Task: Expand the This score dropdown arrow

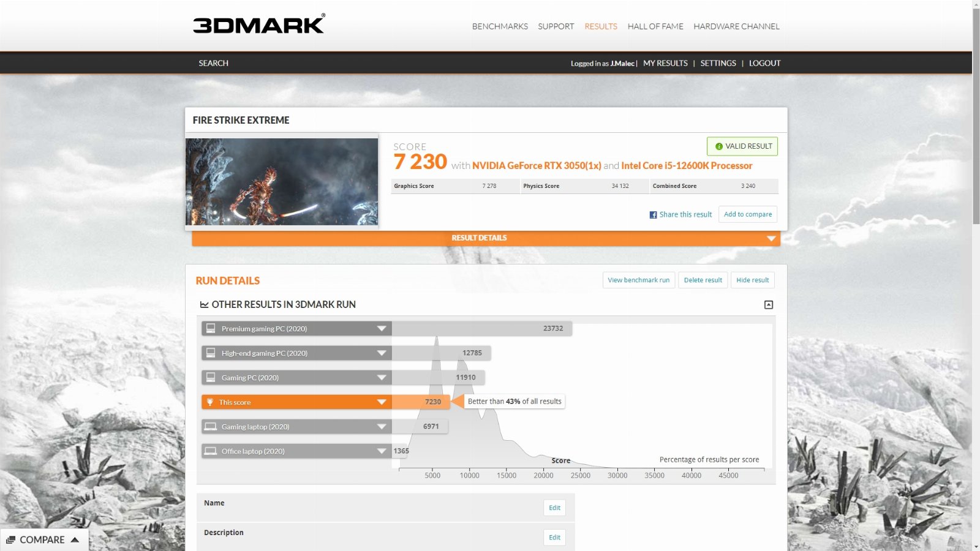Action: pyautogui.click(x=382, y=402)
